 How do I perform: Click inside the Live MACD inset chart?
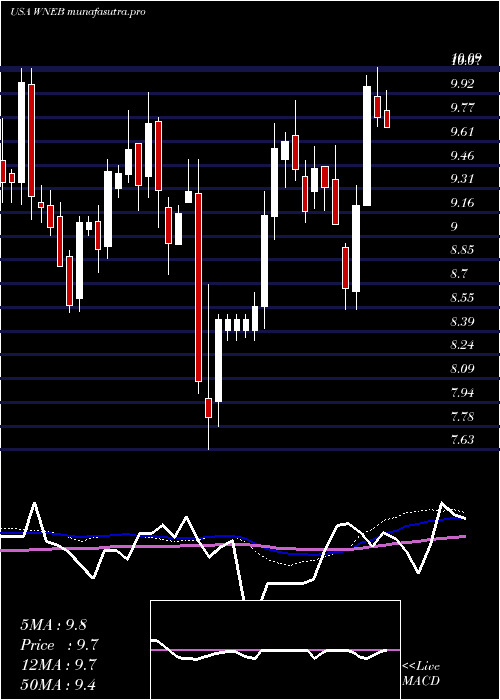point(275,650)
